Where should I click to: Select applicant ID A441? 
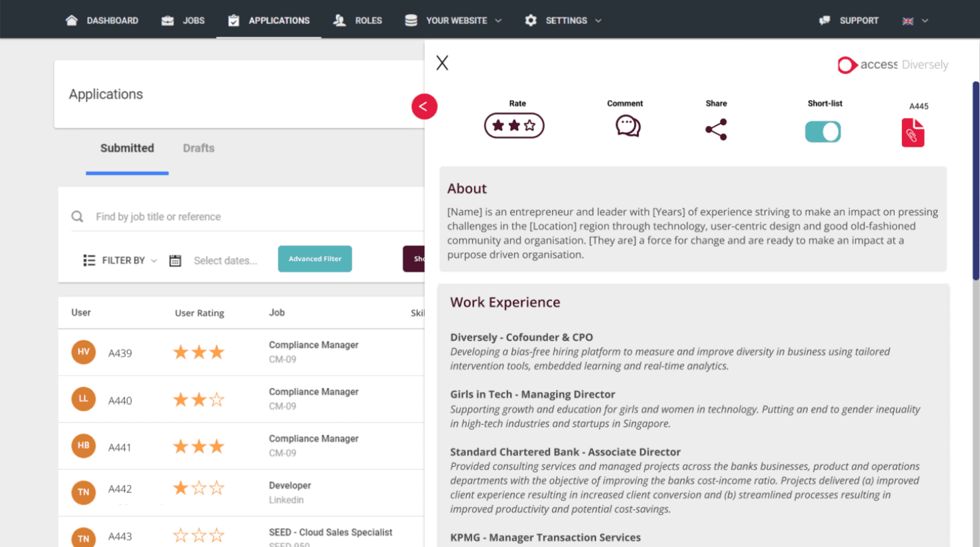click(120, 447)
